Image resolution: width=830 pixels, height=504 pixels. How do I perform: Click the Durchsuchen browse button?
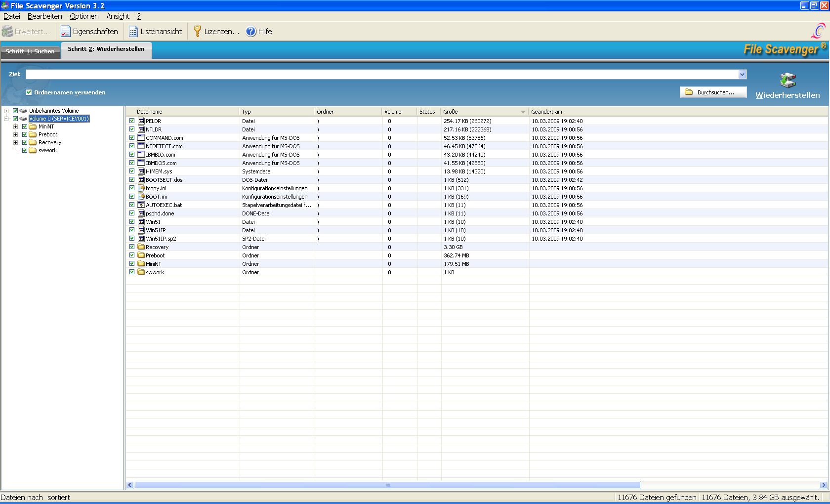(x=713, y=92)
